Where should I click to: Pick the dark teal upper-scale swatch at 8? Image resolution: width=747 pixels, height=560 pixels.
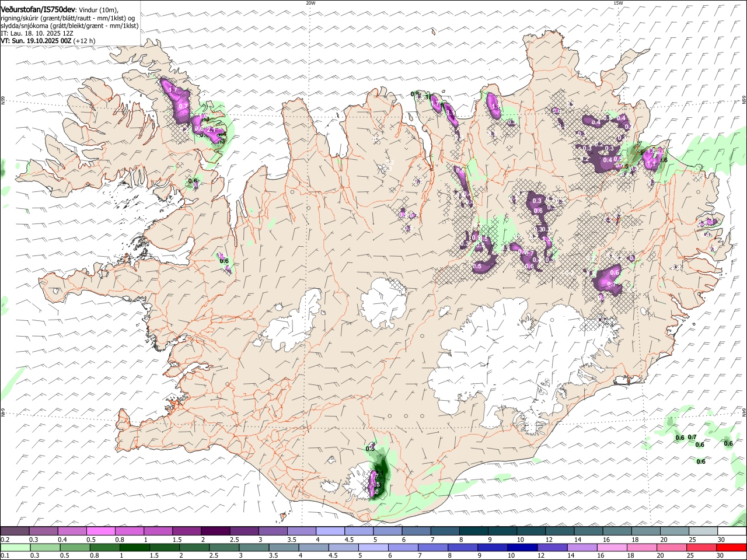tap(474, 531)
